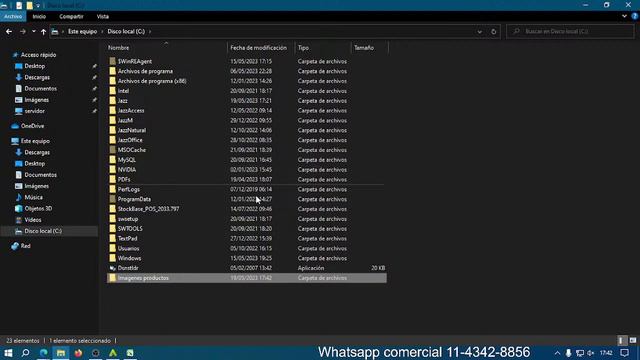The image size is (640, 360).
Task: Open Música under Este equipo
Action: (x=33, y=198)
